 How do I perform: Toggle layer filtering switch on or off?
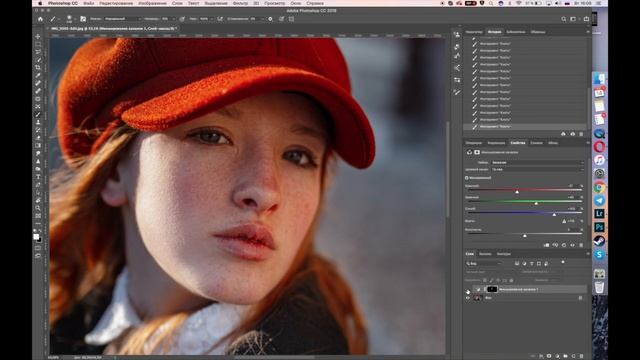click(x=563, y=262)
